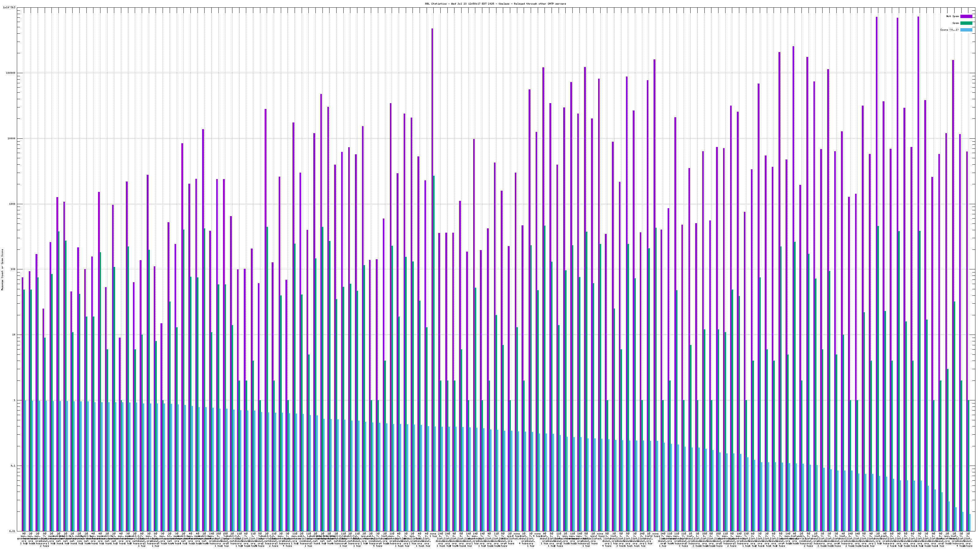Click the 'Score (0..1)' legend label

click(949, 30)
